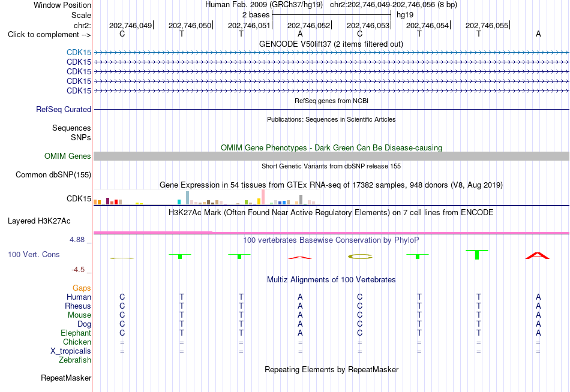Viewport: 570px width, 392px height.
Task: Click the RefSeq Curated track label
Action: tap(64, 109)
